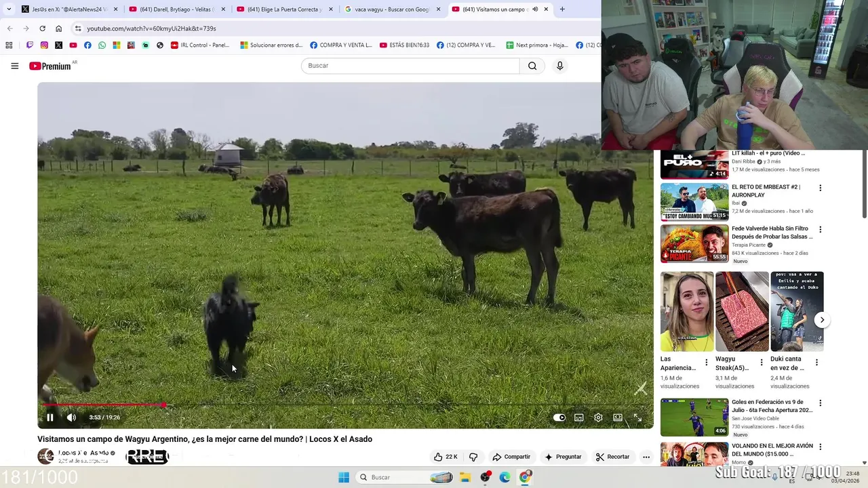
Task: Mute the tab via its speaker icon
Action: coord(535,9)
